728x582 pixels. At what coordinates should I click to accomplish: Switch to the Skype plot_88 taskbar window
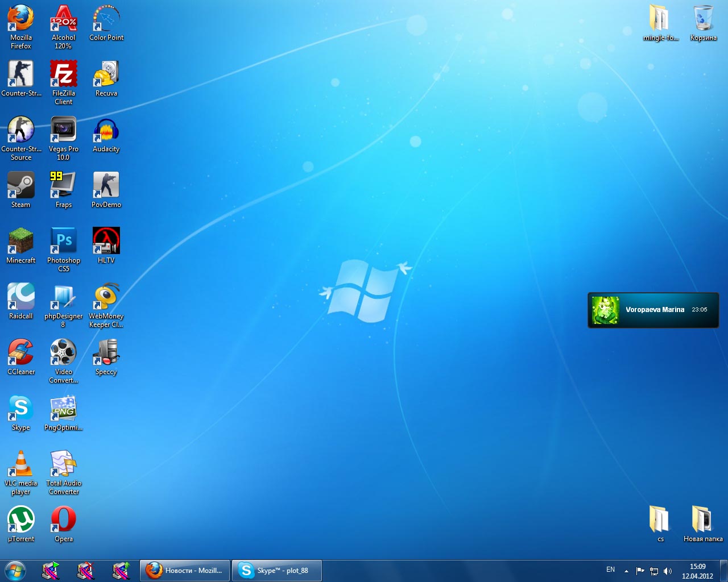[277, 571]
